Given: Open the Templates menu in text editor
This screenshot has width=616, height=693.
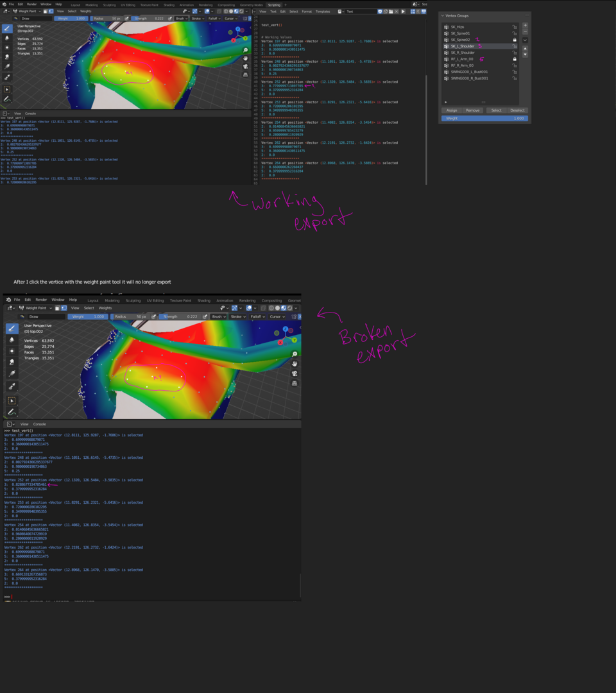Looking at the screenshot, I should click(323, 12).
